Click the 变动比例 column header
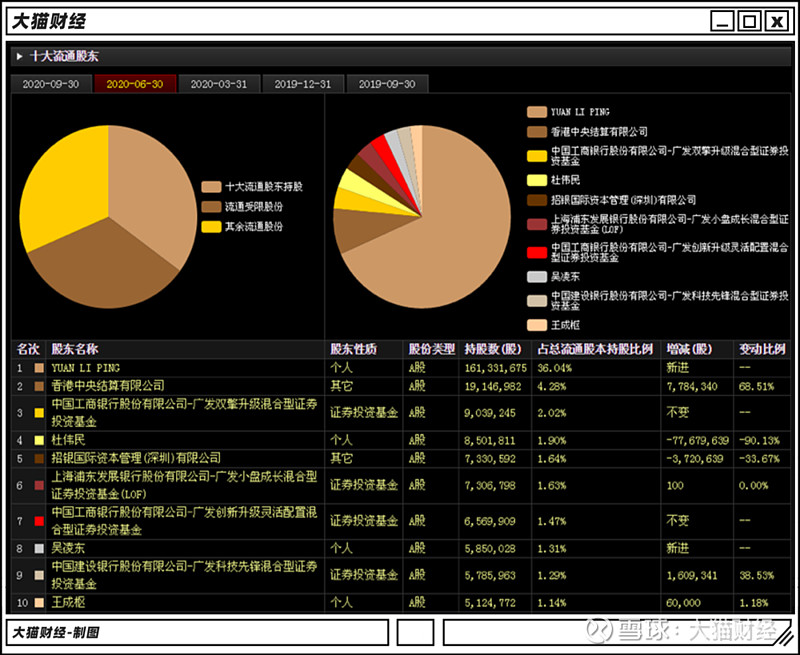Screen dimensions: 800x655 pos(762,349)
